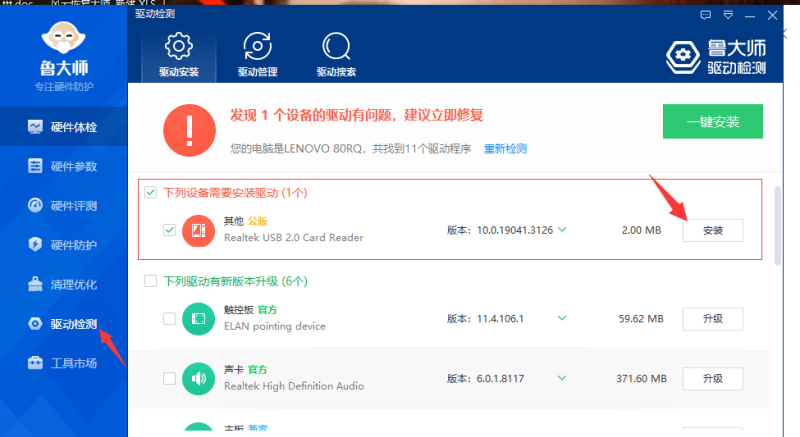This screenshot has height=437, width=800.
Task: Click the green touchpad device icon
Action: point(198,319)
